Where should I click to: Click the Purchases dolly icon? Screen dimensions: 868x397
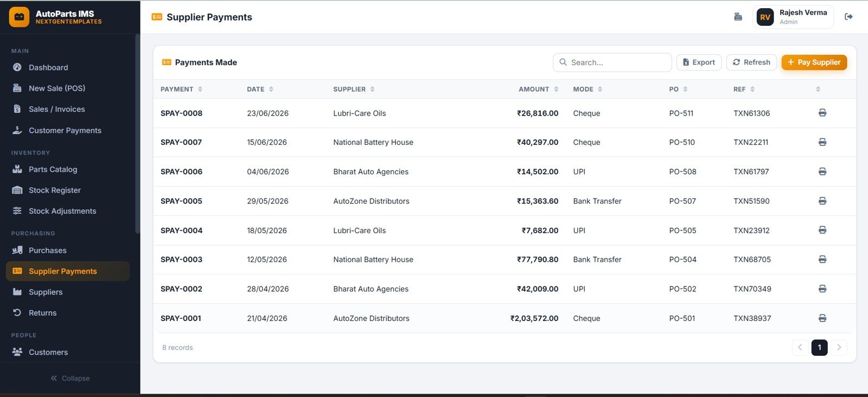[x=17, y=250]
